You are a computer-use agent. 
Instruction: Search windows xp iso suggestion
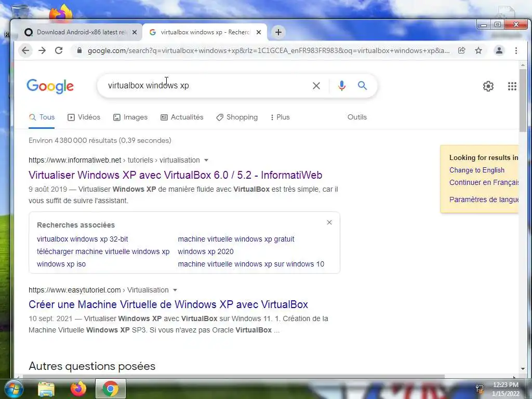pyautogui.click(x=61, y=264)
